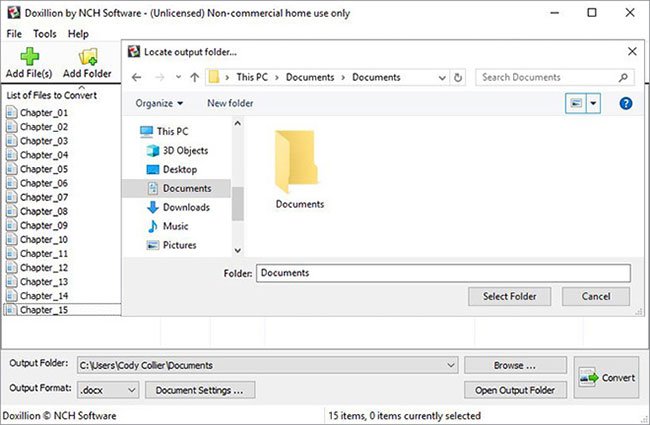Viewport: 650px width, 425px height.
Task: Click the Select Folder button
Action: (509, 296)
